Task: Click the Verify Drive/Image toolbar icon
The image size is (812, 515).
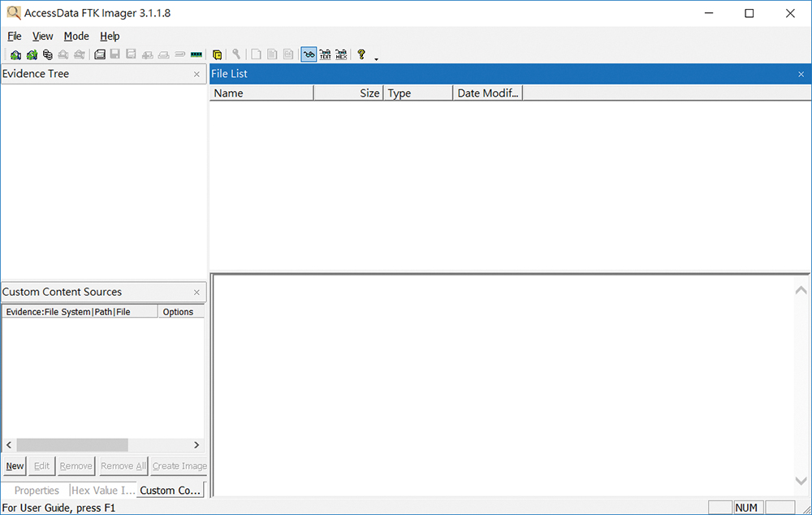Action: 179,54
